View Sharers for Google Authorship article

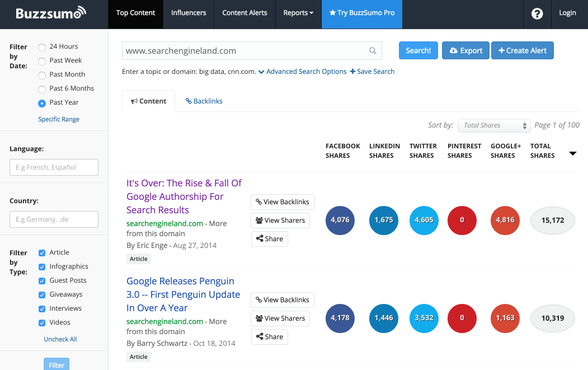pos(280,221)
